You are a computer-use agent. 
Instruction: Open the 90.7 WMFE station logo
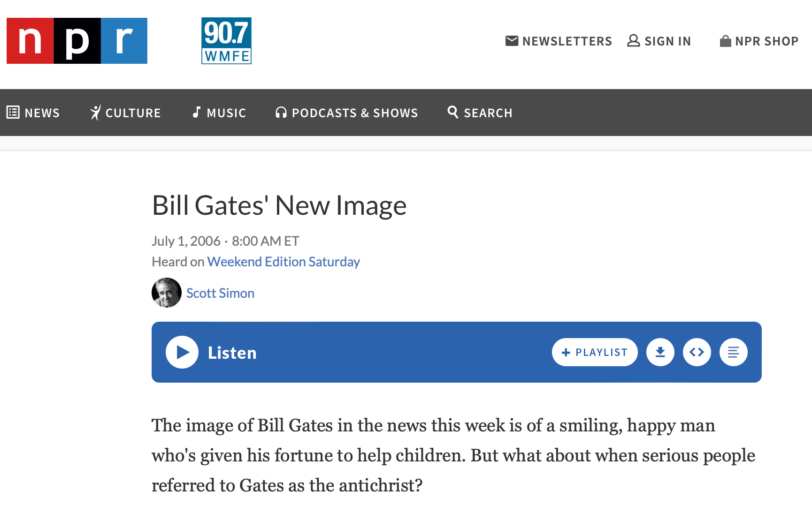[x=226, y=41]
